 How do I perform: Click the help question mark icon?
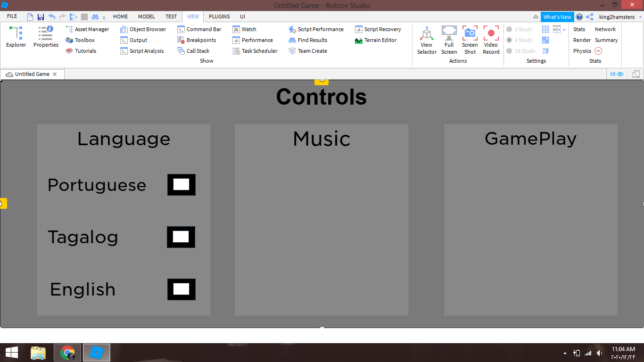[x=579, y=17]
